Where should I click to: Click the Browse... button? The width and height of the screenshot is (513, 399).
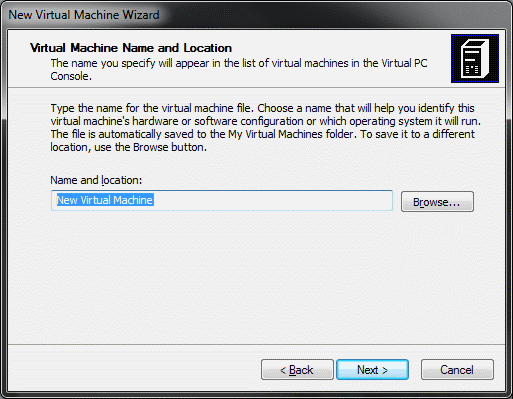[x=437, y=202]
